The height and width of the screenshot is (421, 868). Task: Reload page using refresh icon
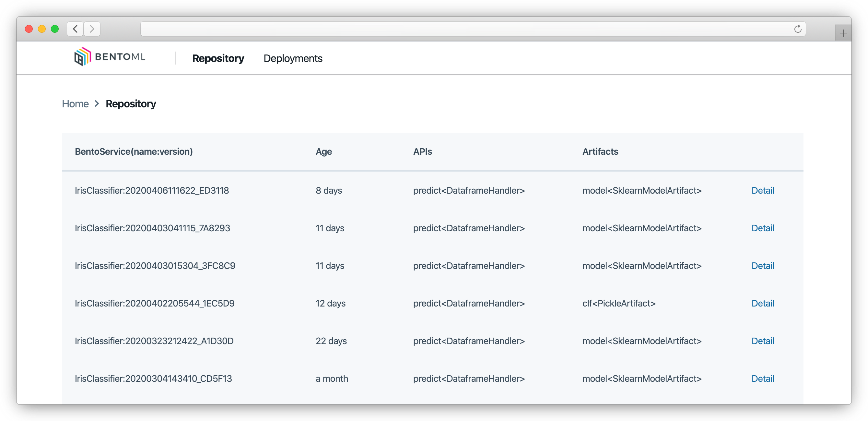tap(797, 29)
